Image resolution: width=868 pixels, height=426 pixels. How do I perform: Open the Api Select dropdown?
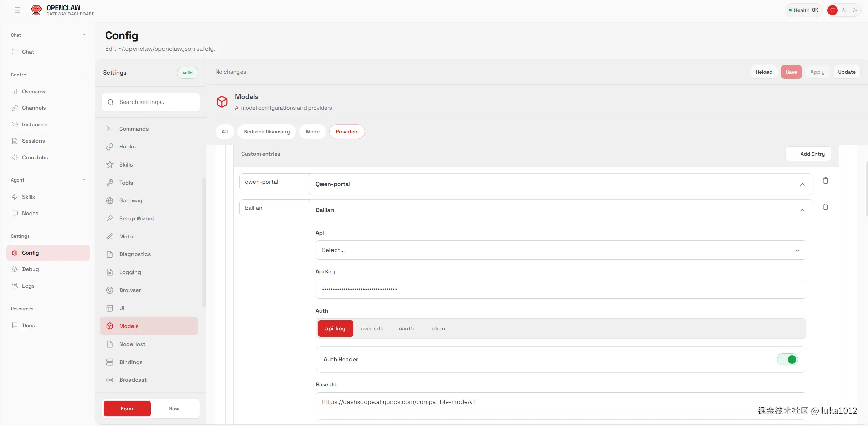560,250
